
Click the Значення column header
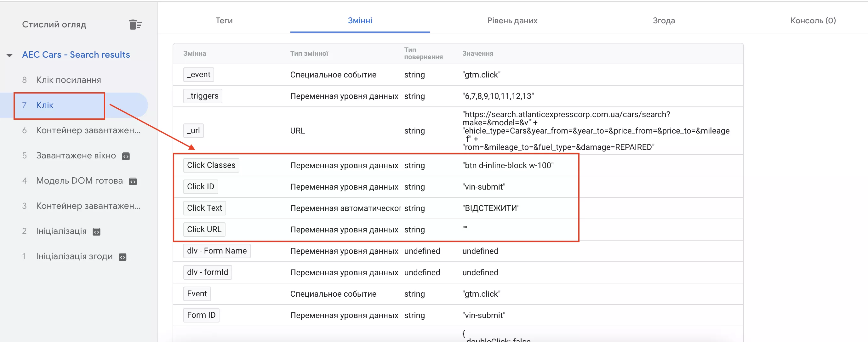[478, 54]
